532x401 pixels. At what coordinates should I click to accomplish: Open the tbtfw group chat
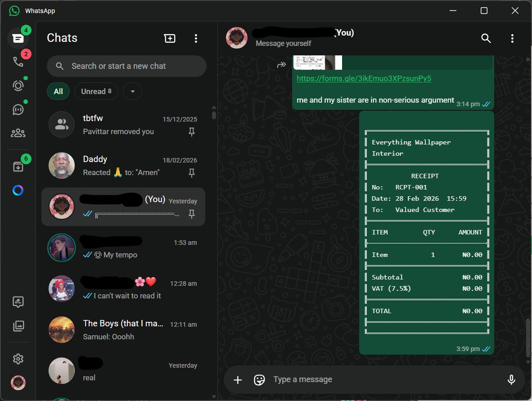pyautogui.click(x=123, y=125)
